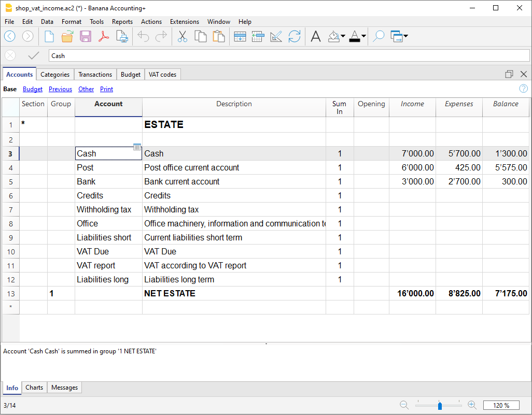This screenshot has height=415, width=532.
Task: Select the 'Liabilities long' account cell
Action: pyautogui.click(x=108, y=279)
